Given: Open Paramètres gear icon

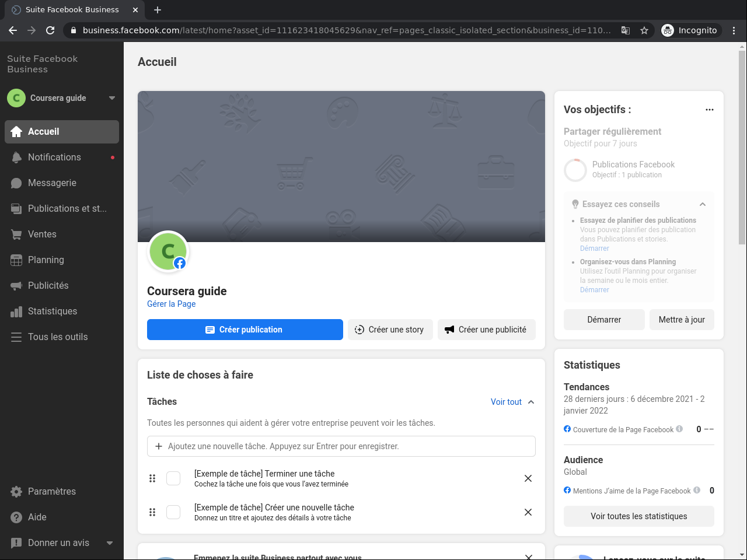Looking at the screenshot, I should click(16, 492).
